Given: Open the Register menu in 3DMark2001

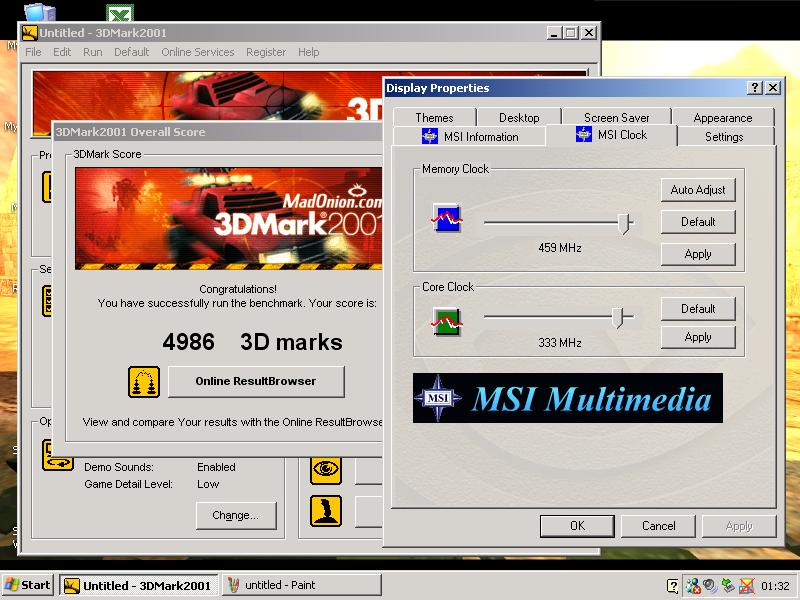Looking at the screenshot, I should click(266, 52).
